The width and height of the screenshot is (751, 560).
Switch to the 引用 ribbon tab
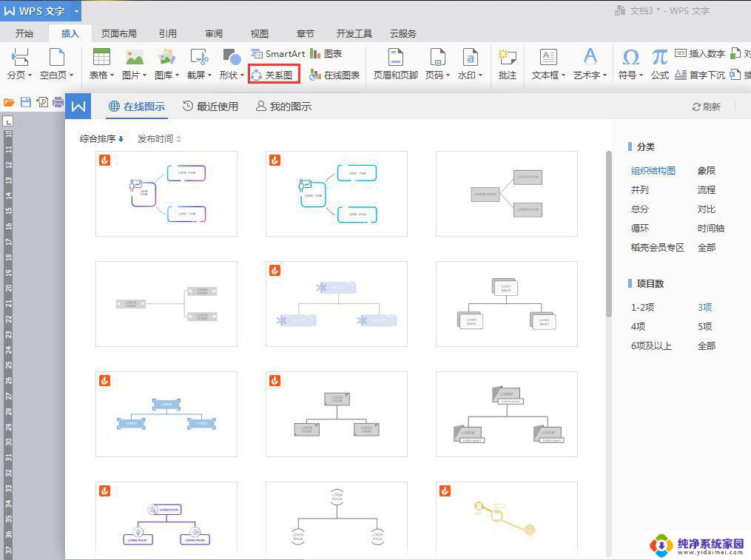168,33
